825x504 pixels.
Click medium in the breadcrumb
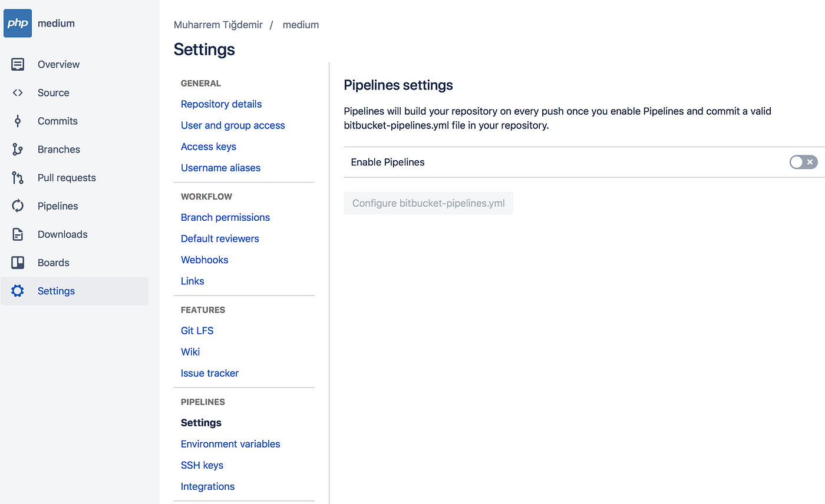coord(301,25)
